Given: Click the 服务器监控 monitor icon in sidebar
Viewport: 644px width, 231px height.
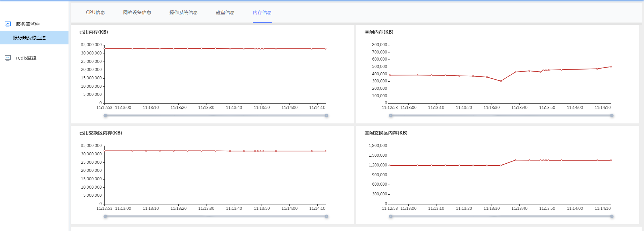Looking at the screenshot, I should 8,24.
